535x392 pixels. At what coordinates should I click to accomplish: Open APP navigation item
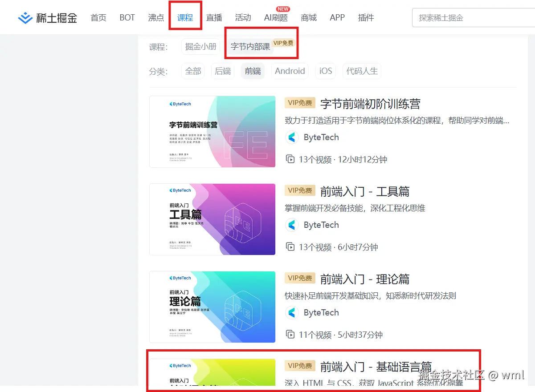pos(337,18)
